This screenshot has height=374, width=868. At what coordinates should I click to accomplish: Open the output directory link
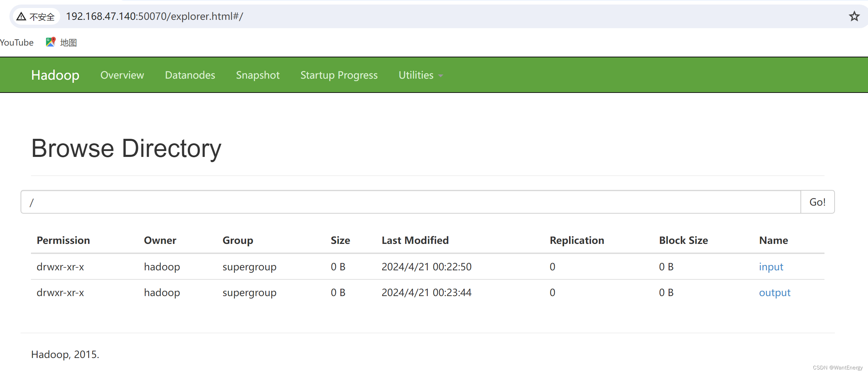(x=775, y=293)
